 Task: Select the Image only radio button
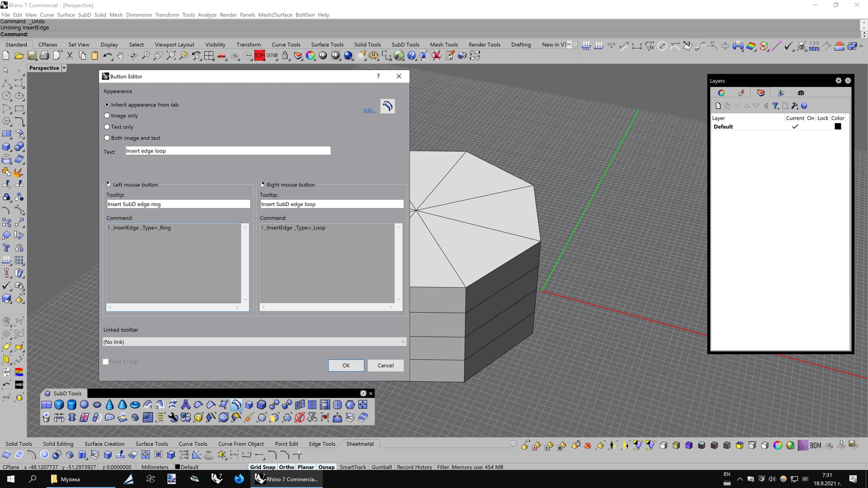[107, 116]
